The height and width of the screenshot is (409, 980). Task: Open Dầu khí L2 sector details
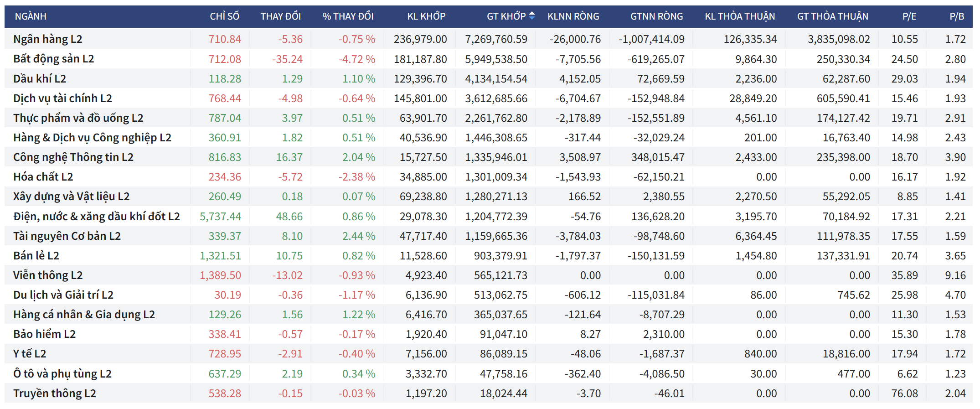click(40, 79)
